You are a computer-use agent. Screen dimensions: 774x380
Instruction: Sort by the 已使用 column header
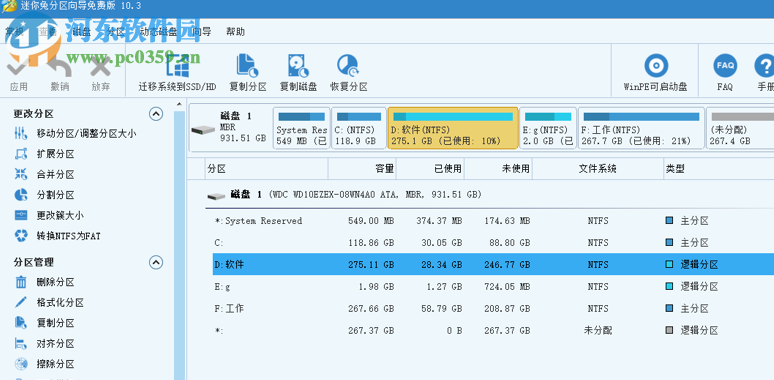click(430, 169)
